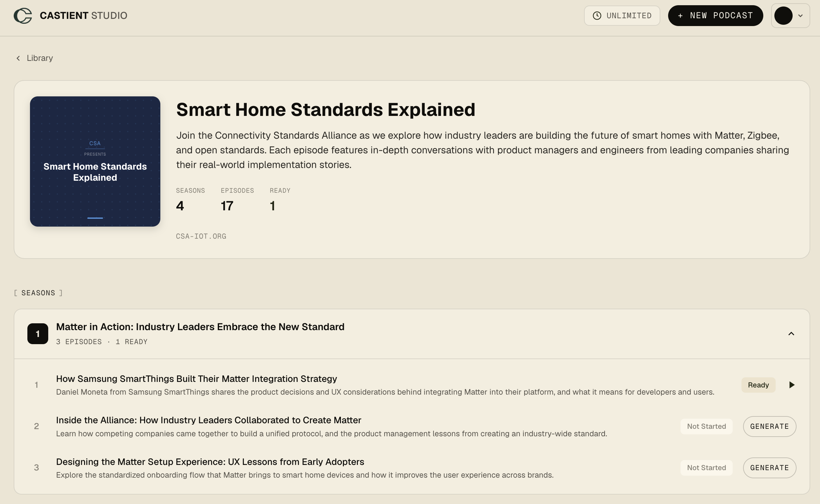This screenshot has height=504, width=820.
Task: Create a New Podcast
Action: pos(715,16)
